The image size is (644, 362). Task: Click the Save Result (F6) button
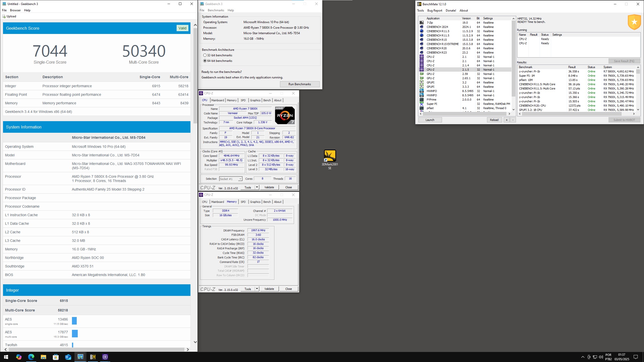coord(624,61)
